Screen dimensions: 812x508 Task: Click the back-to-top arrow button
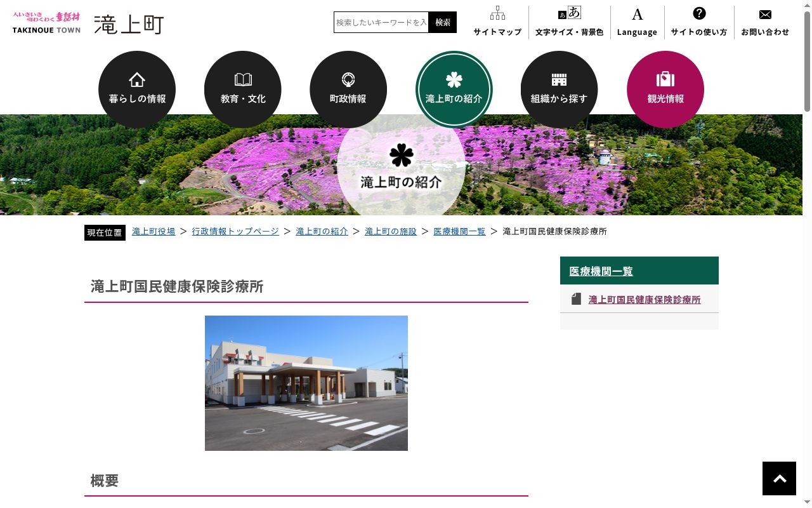[x=779, y=478]
